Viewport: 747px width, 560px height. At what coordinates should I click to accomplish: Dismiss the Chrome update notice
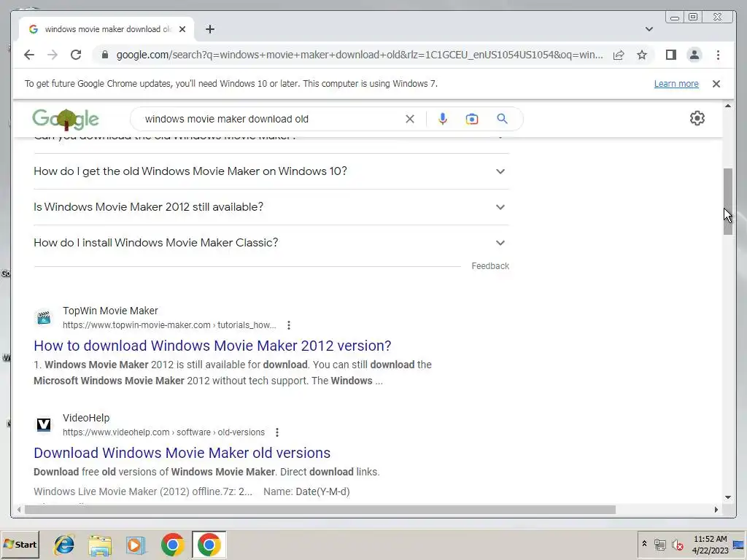point(716,84)
